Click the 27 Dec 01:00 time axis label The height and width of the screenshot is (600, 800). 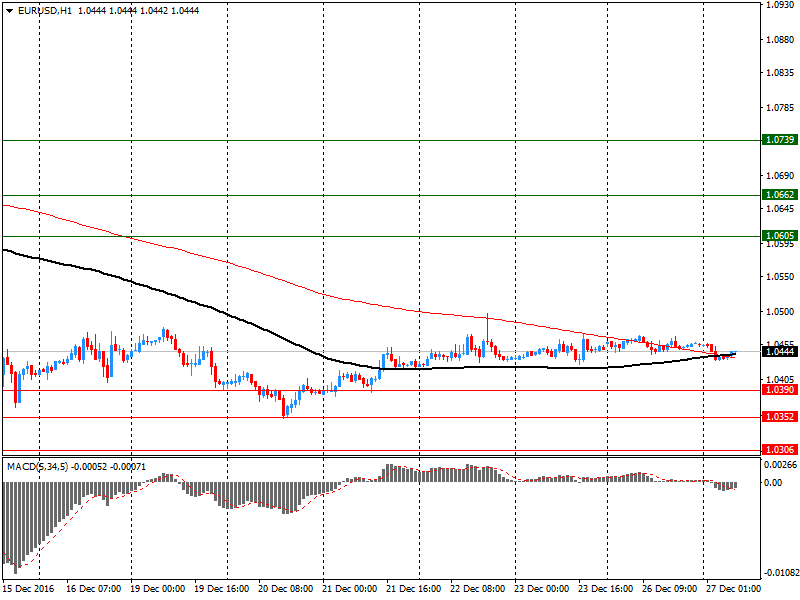click(733, 589)
